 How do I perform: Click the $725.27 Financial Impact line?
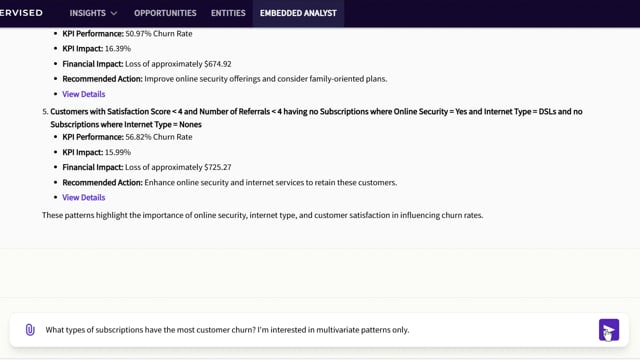[147, 167]
